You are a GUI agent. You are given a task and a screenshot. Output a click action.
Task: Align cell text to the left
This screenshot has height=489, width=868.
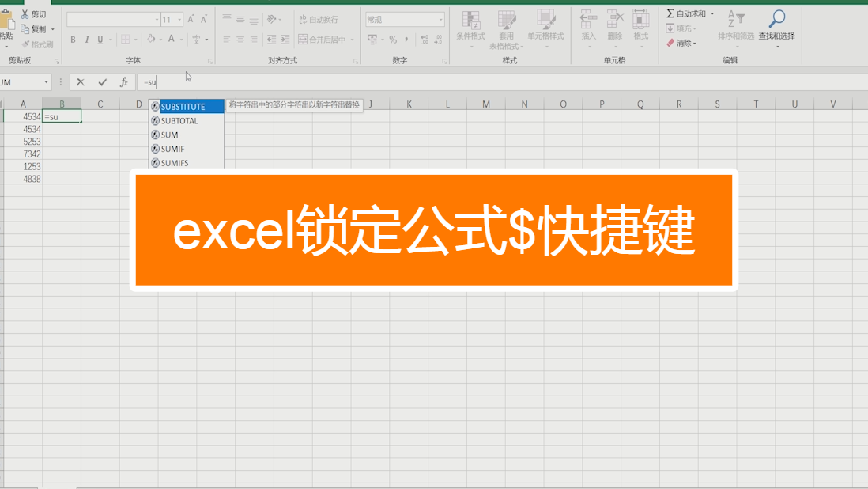[227, 40]
